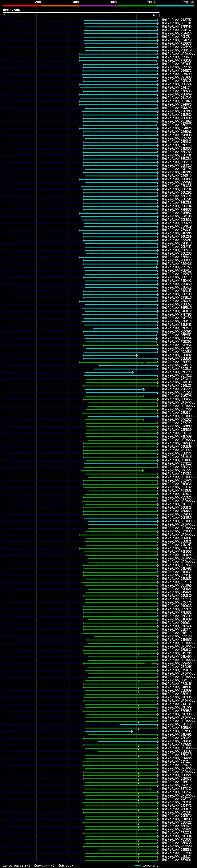This screenshot has height=868, width=197.
Task: Click the red segment of the identity scale
Action: tap(22, 6)
